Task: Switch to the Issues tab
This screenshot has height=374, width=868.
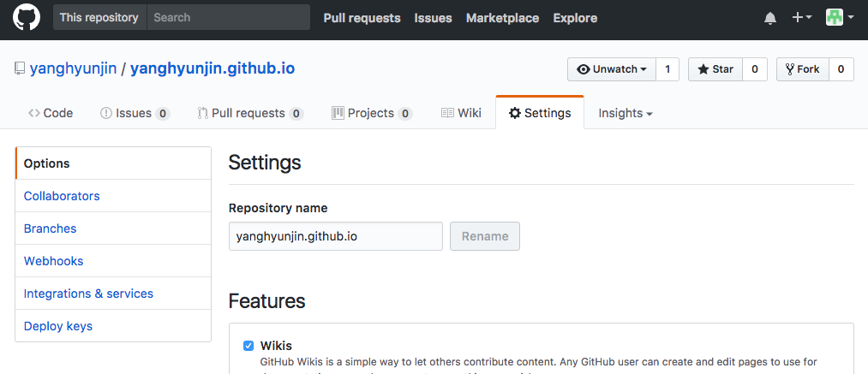Action: click(135, 114)
